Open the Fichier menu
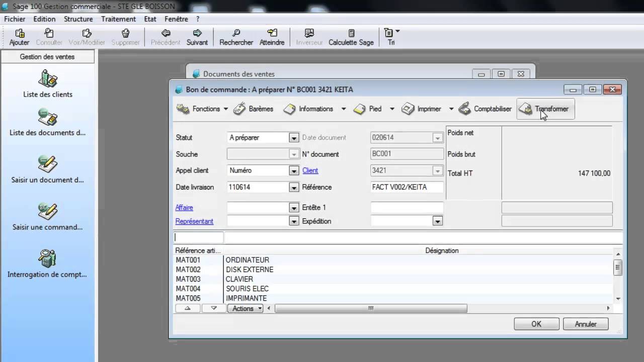 (x=15, y=19)
